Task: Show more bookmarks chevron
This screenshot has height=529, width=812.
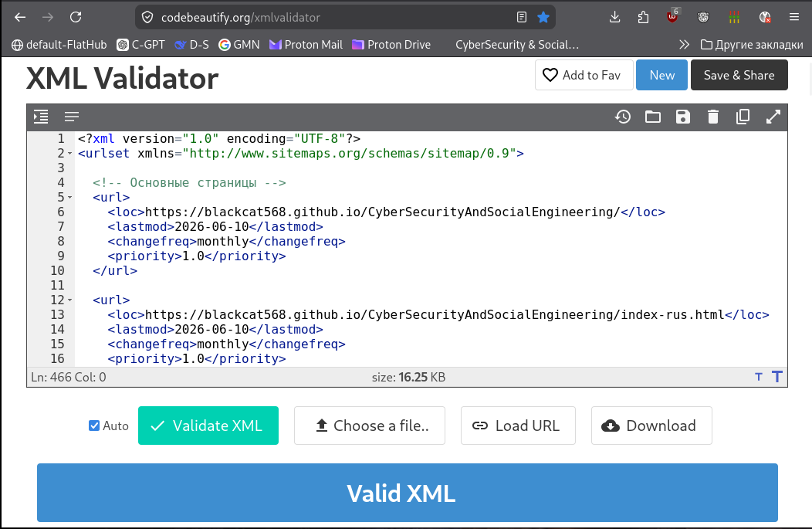Action: pyautogui.click(x=684, y=45)
